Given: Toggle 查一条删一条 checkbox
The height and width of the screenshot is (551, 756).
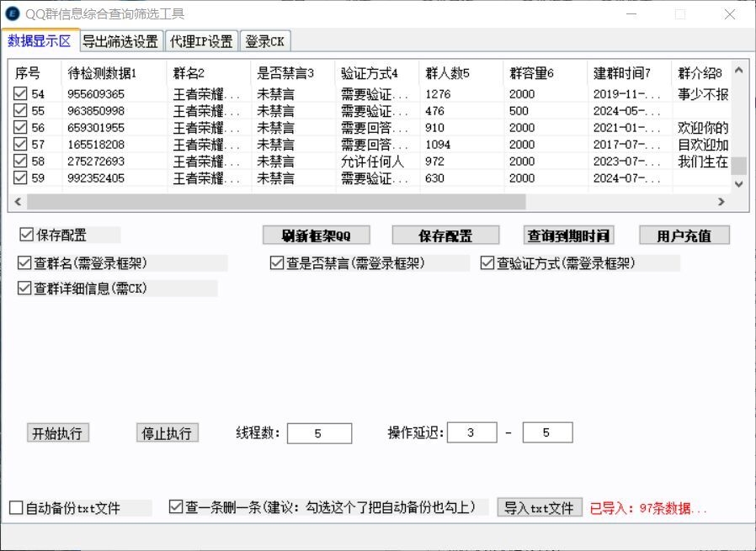Looking at the screenshot, I should coord(176,506).
